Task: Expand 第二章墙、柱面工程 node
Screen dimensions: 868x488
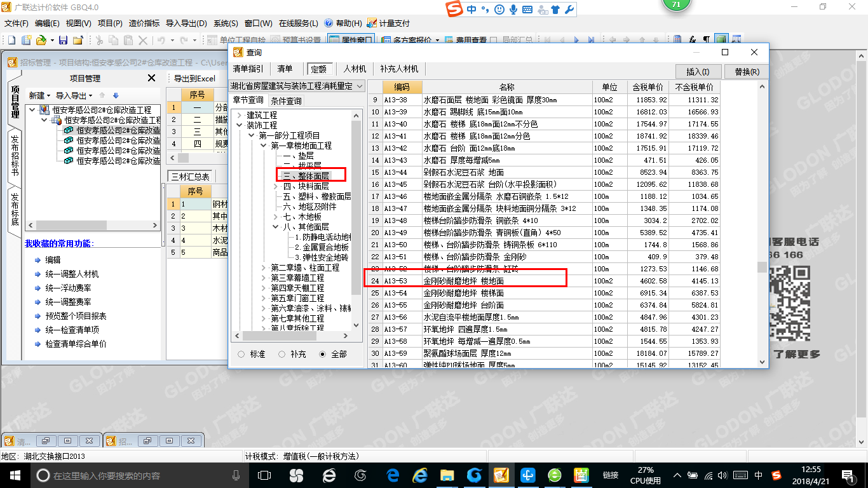Action: tap(264, 268)
